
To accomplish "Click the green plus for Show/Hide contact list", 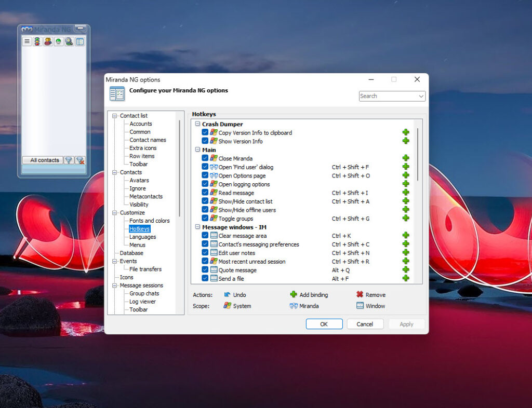I will point(406,201).
